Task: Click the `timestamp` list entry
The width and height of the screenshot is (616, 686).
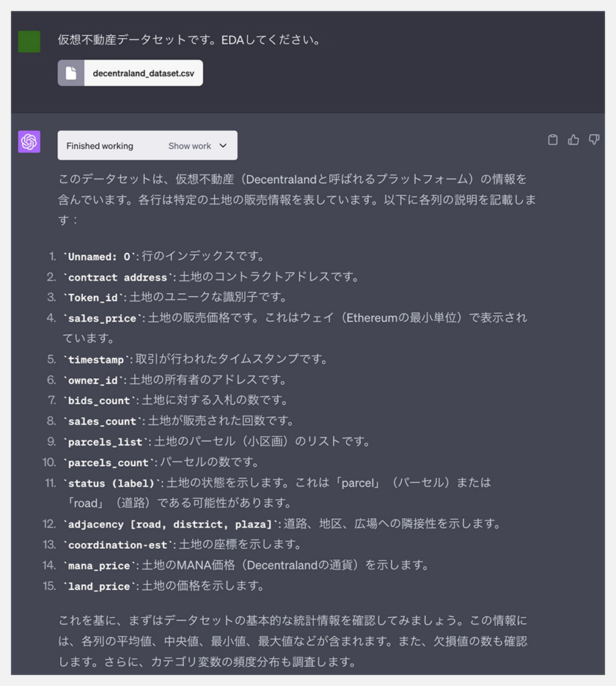Action: [x=196, y=359]
